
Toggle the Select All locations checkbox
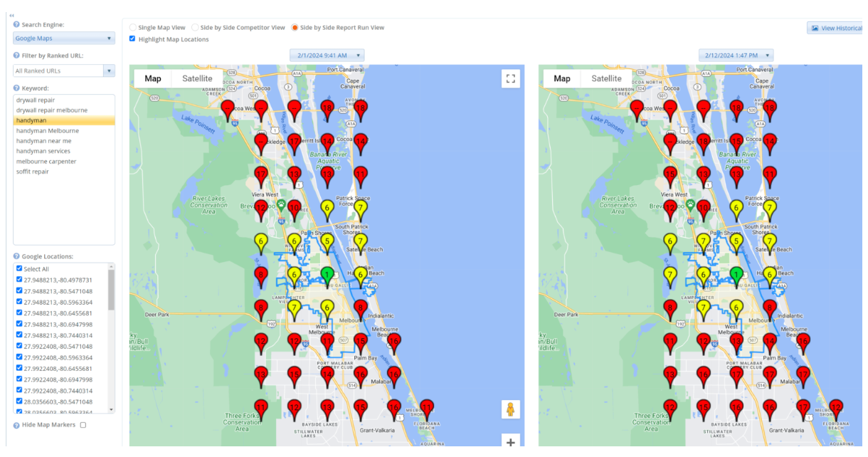[20, 269]
